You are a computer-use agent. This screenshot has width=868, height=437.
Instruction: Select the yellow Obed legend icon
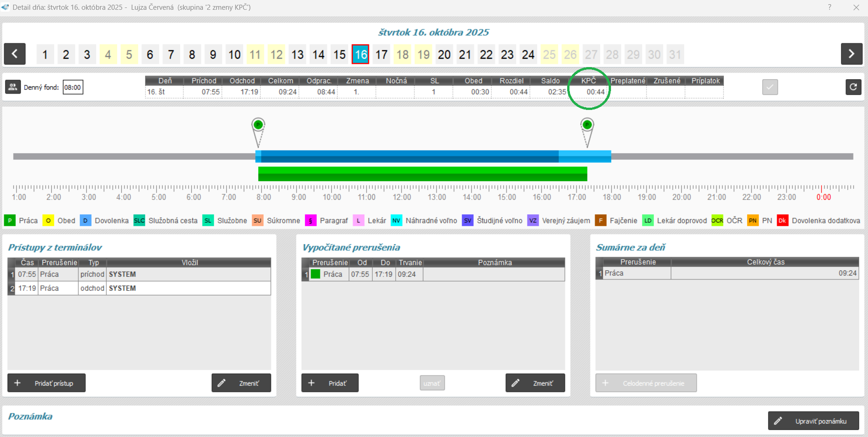pyautogui.click(x=48, y=220)
